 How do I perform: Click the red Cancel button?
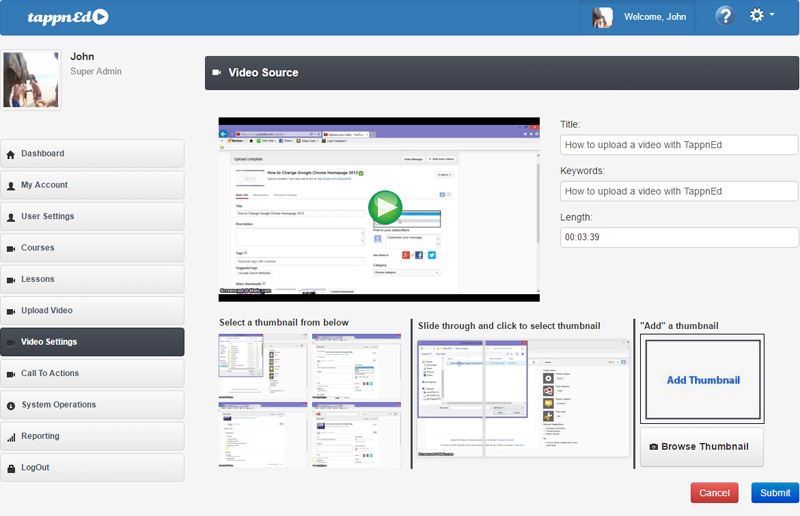click(x=714, y=493)
